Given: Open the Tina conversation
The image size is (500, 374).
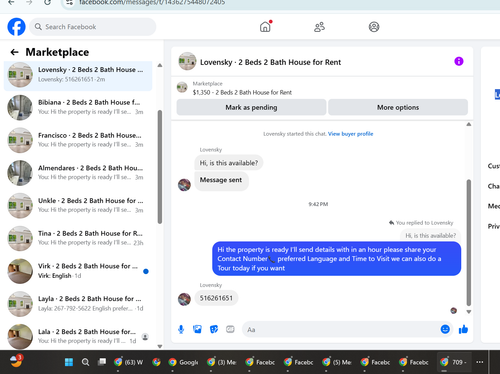Looking at the screenshot, I should (78, 238).
